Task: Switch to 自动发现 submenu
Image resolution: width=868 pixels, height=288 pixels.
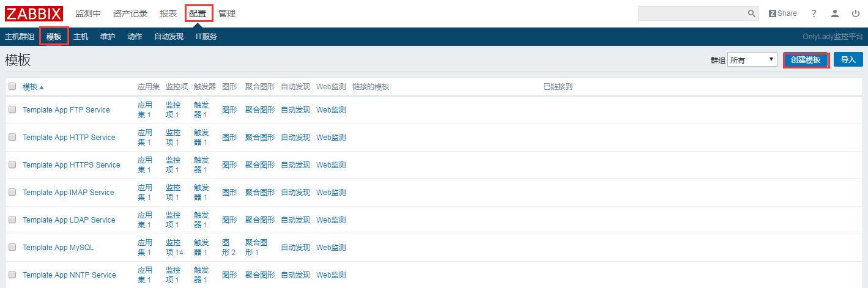Action: click(x=169, y=37)
